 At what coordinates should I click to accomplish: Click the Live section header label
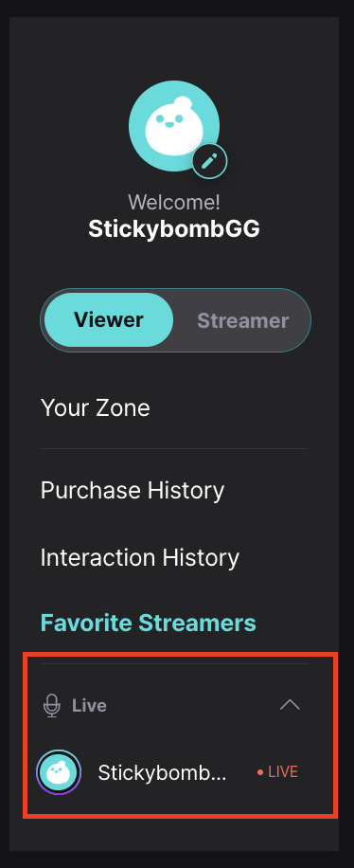(89, 705)
